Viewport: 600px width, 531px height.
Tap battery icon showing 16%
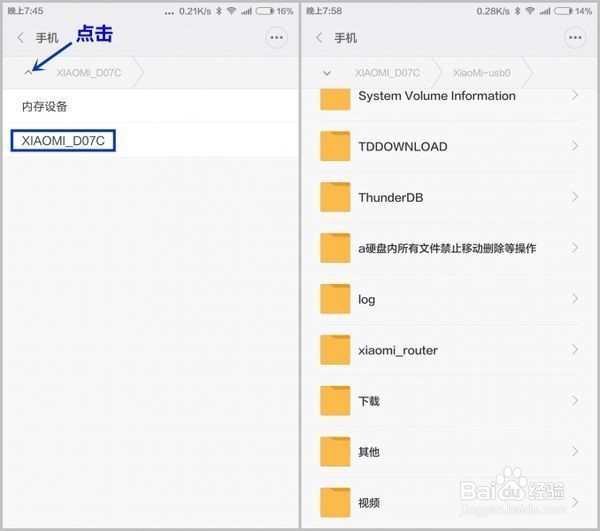(x=265, y=11)
